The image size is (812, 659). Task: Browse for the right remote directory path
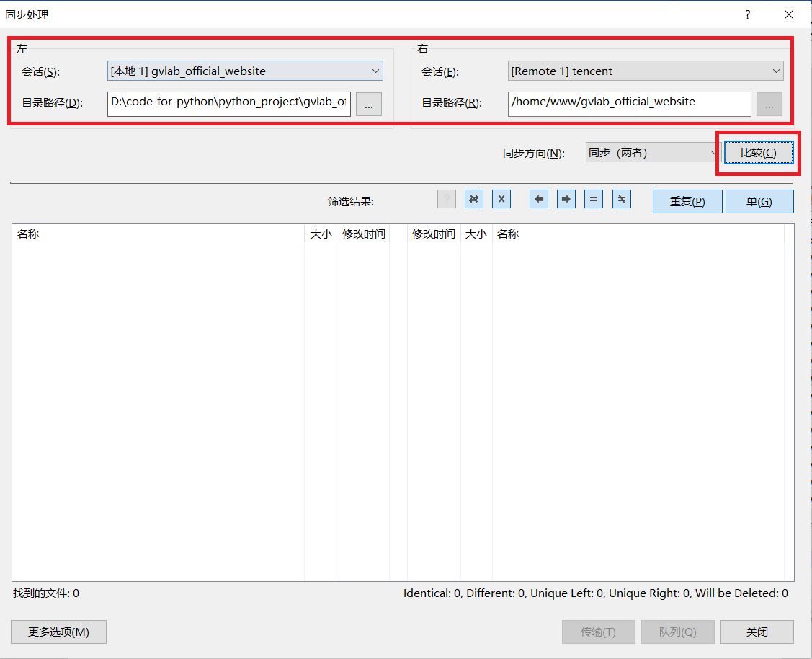point(769,104)
